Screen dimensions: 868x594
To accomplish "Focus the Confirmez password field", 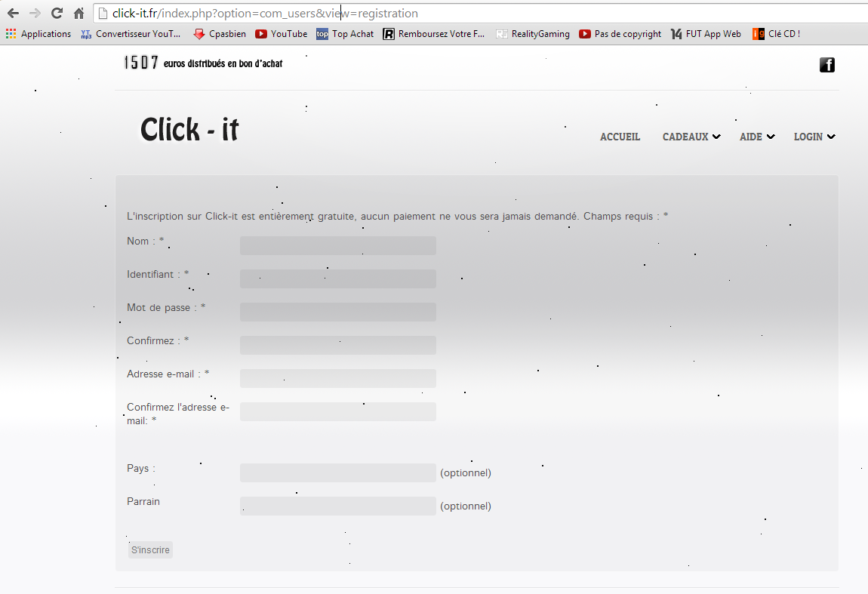I will [337, 346].
